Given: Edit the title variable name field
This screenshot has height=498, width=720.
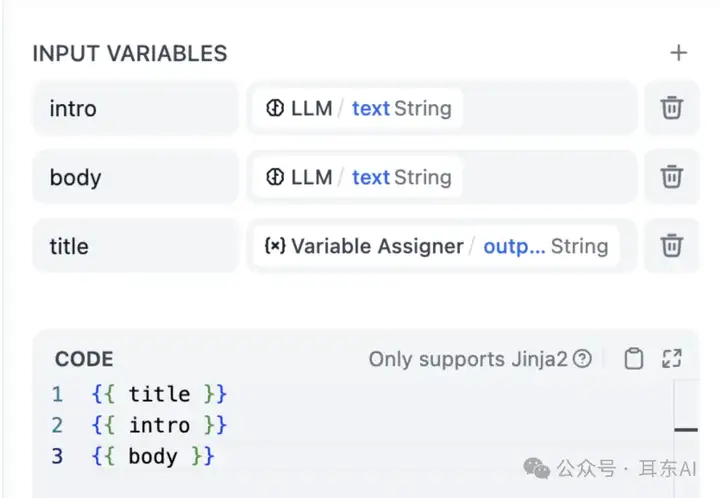Looking at the screenshot, I should [x=135, y=246].
